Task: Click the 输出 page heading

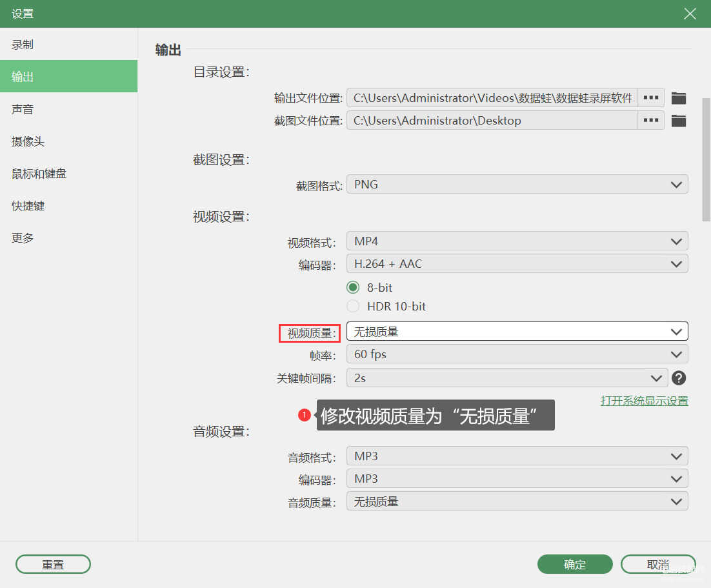Action: pyautogui.click(x=168, y=50)
